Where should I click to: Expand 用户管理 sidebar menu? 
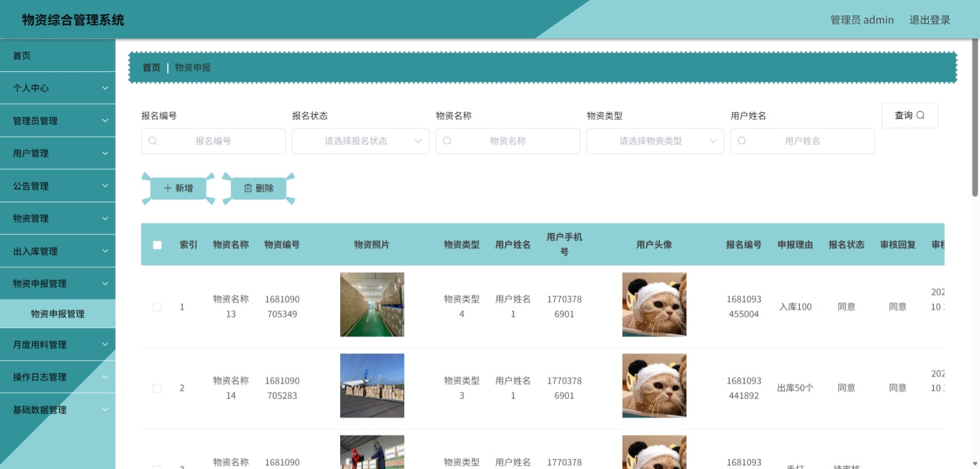58,153
